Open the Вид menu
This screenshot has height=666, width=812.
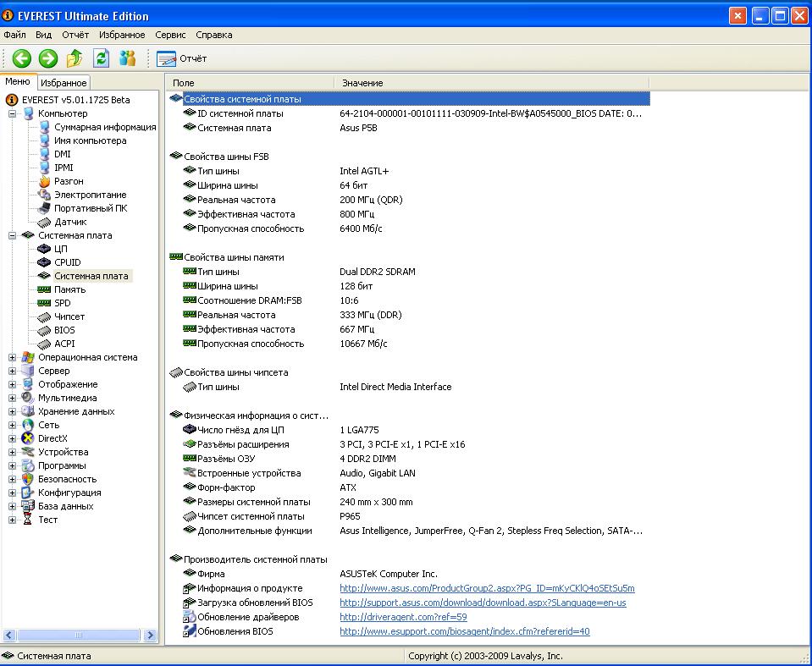(x=43, y=35)
